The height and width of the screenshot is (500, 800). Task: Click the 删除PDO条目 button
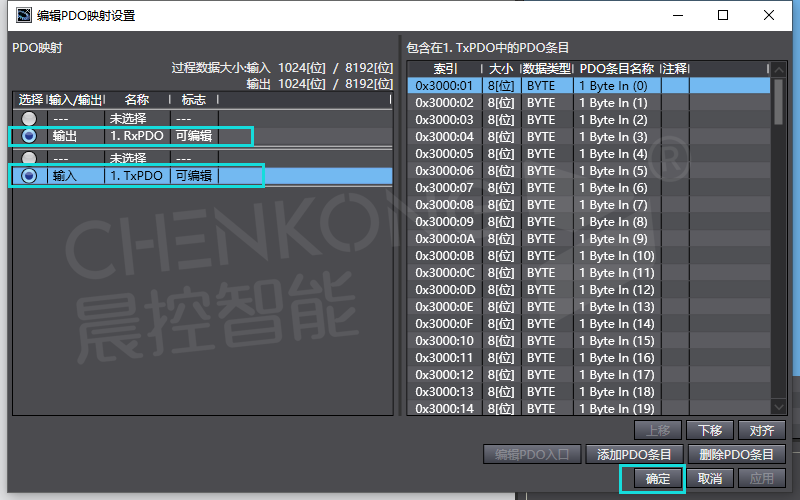[x=736, y=454]
